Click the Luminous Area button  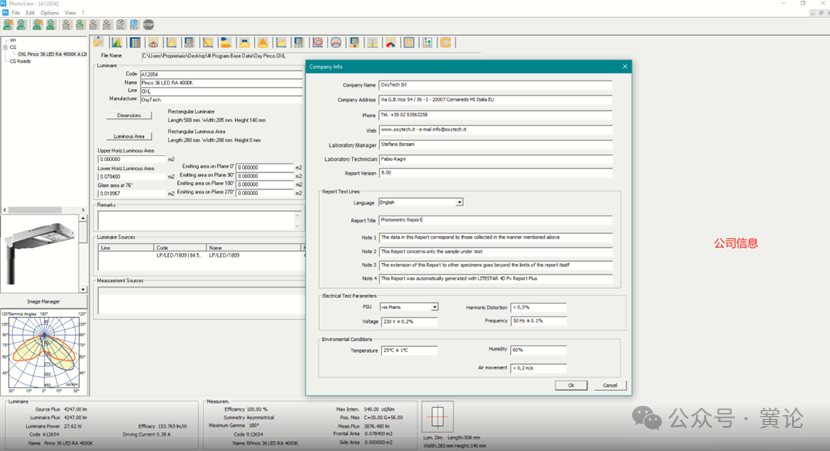[x=129, y=136]
